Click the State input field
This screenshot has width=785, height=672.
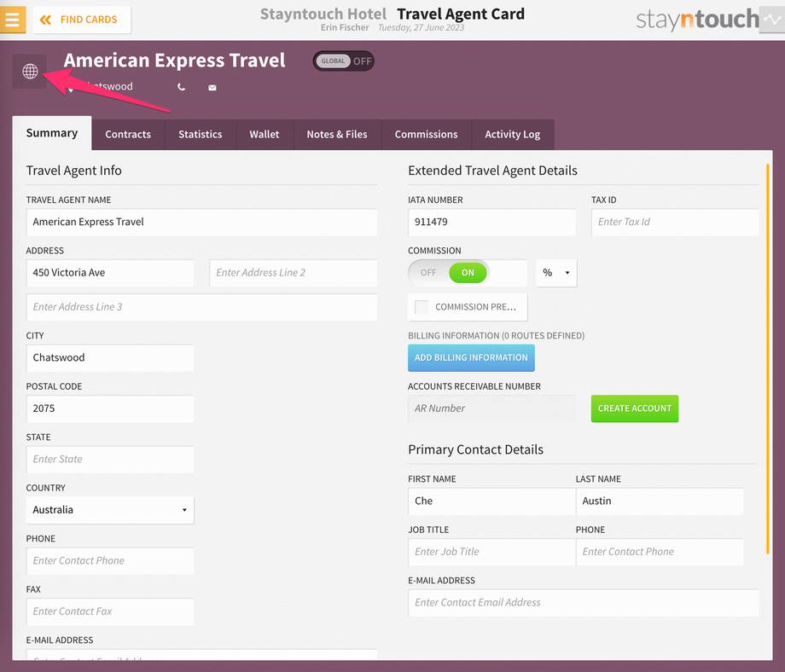pos(110,460)
